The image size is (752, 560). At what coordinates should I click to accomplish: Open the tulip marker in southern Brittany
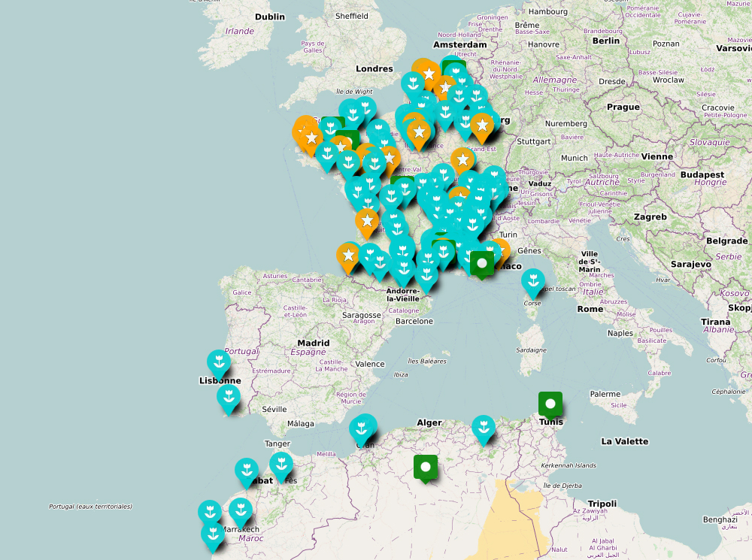coord(326,154)
